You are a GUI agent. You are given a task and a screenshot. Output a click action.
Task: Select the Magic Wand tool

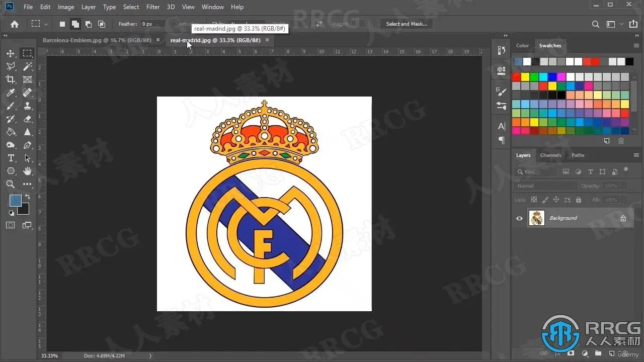point(28,66)
